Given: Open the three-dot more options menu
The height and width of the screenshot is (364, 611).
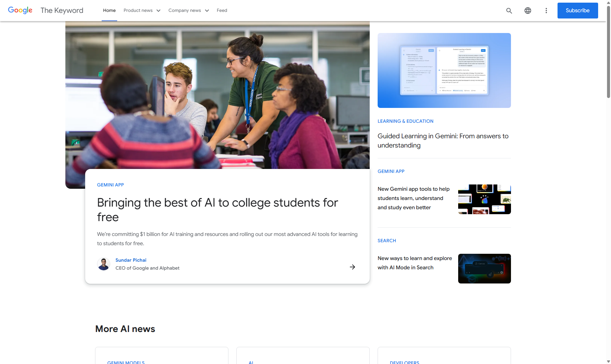Looking at the screenshot, I should 546,11.
